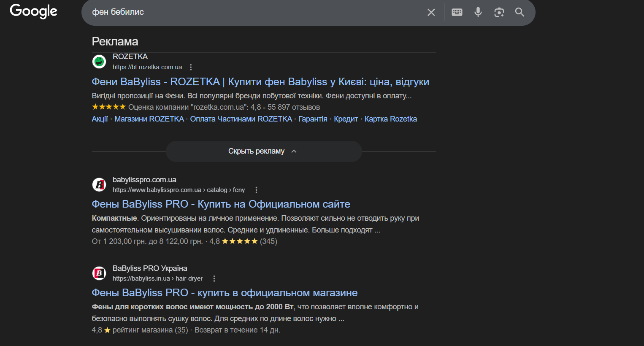
Task: Open the 'Картка Rozetka' sitelink
Action: click(x=391, y=119)
